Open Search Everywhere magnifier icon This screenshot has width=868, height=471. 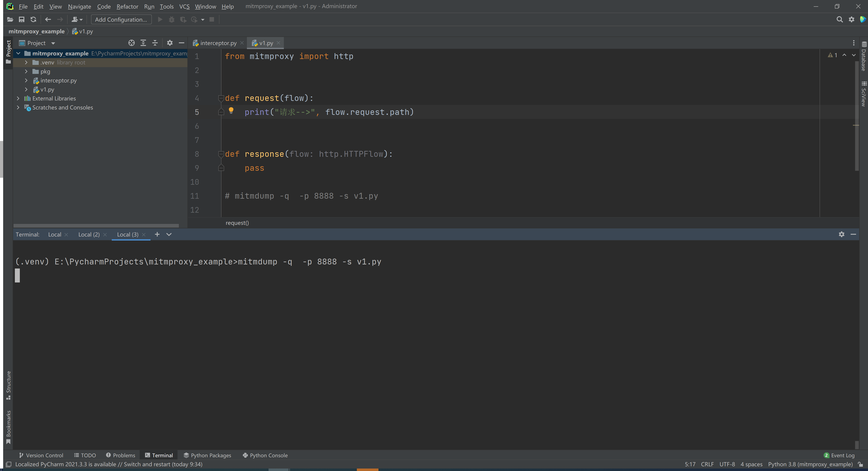pos(840,20)
